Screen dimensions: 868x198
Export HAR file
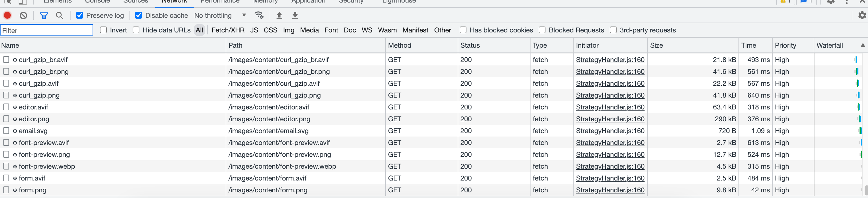[295, 15]
